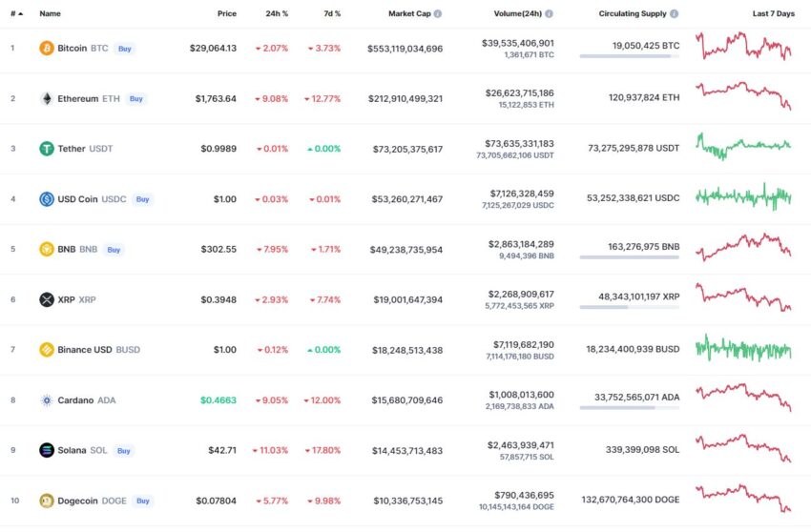Click the Solana logo icon
The width and height of the screenshot is (811, 532).
click(47, 450)
